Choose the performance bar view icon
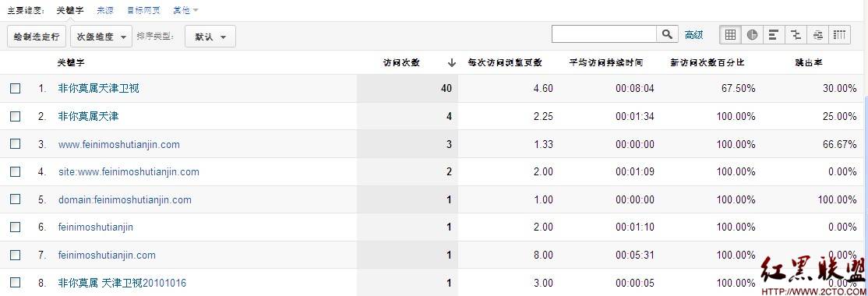This screenshot has width=868, height=296. tap(774, 35)
